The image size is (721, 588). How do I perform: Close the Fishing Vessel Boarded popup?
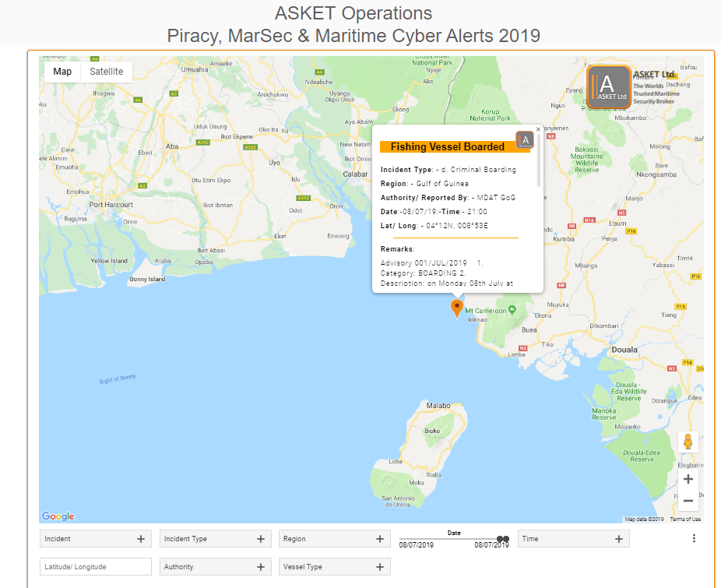click(x=538, y=129)
